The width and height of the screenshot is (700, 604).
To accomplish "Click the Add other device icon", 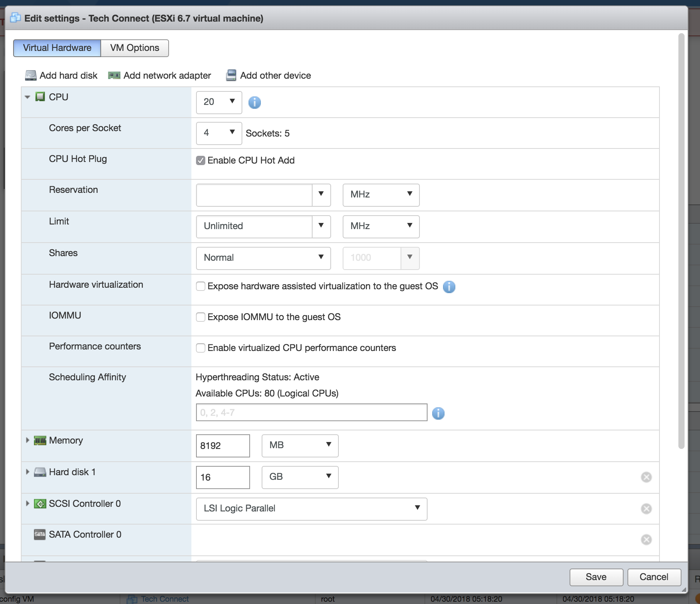I will (x=231, y=75).
